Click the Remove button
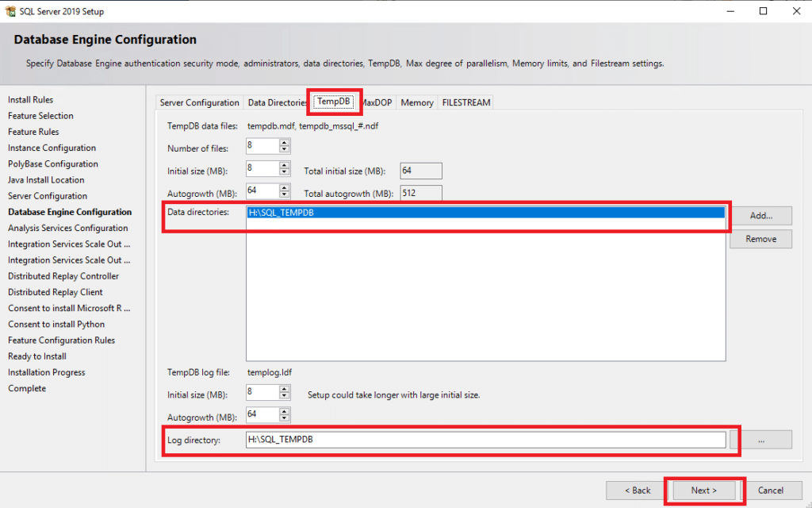Viewport: 812px width, 508px height. pyautogui.click(x=760, y=239)
